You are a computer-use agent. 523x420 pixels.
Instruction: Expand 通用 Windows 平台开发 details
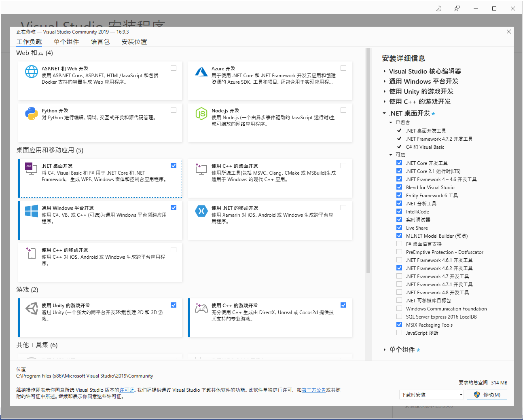pos(385,82)
